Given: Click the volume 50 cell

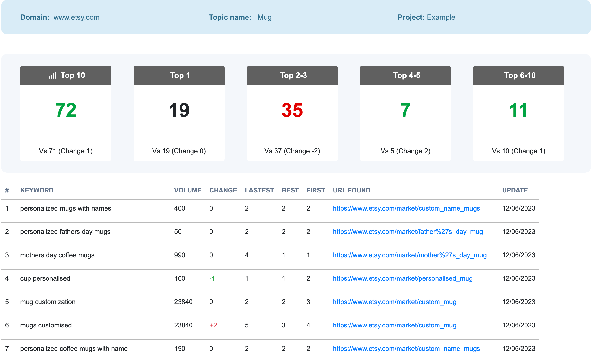Looking at the screenshot, I should point(178,232).
